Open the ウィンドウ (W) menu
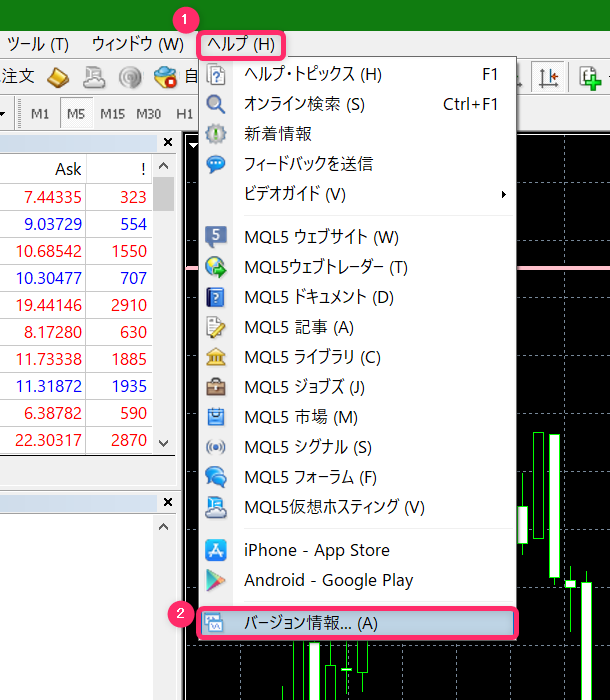Viewport: 610px width, 700px height. 138,45
